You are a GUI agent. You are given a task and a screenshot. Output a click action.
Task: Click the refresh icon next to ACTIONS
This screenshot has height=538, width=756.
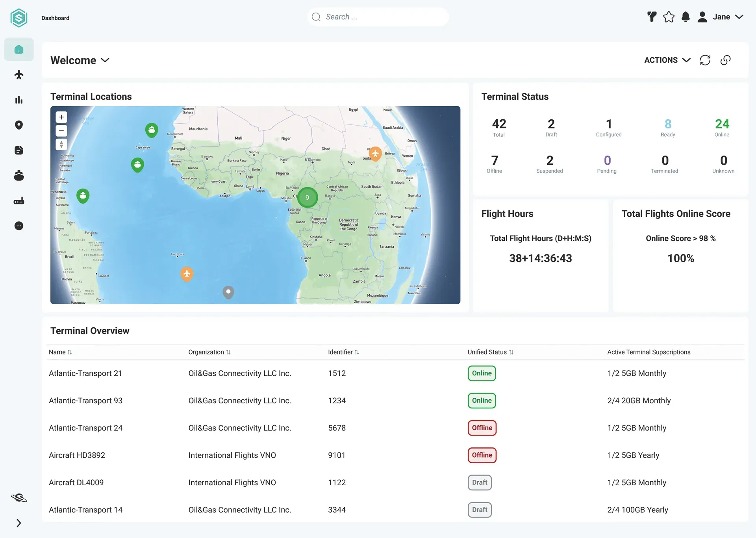click(705, 60)
